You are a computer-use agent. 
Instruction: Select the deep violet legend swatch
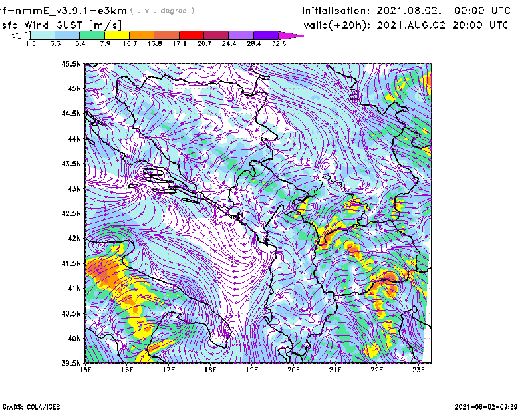(x=266, y=35)
